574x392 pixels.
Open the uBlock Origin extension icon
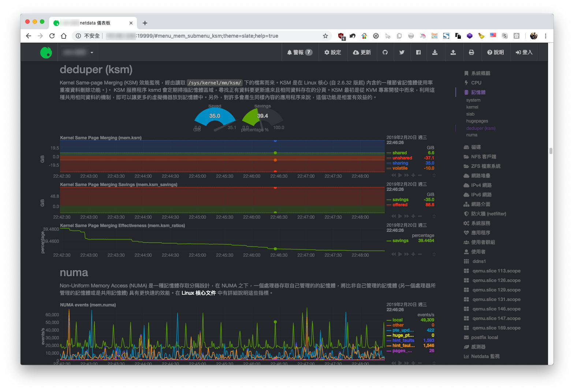coord(341,36)
